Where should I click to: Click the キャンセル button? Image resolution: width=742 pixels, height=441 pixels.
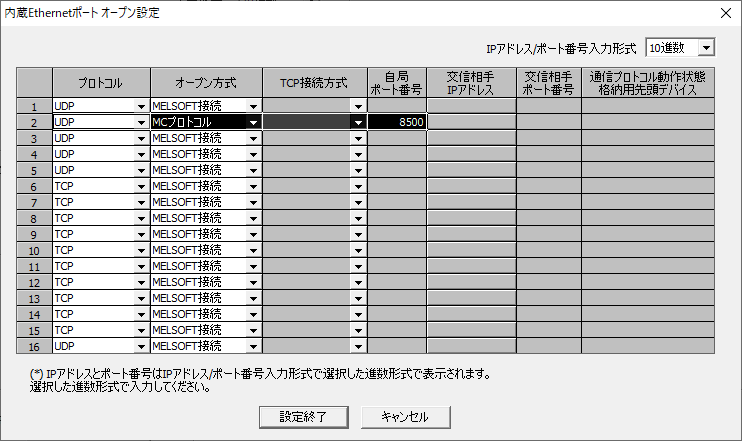coord(406,417)
